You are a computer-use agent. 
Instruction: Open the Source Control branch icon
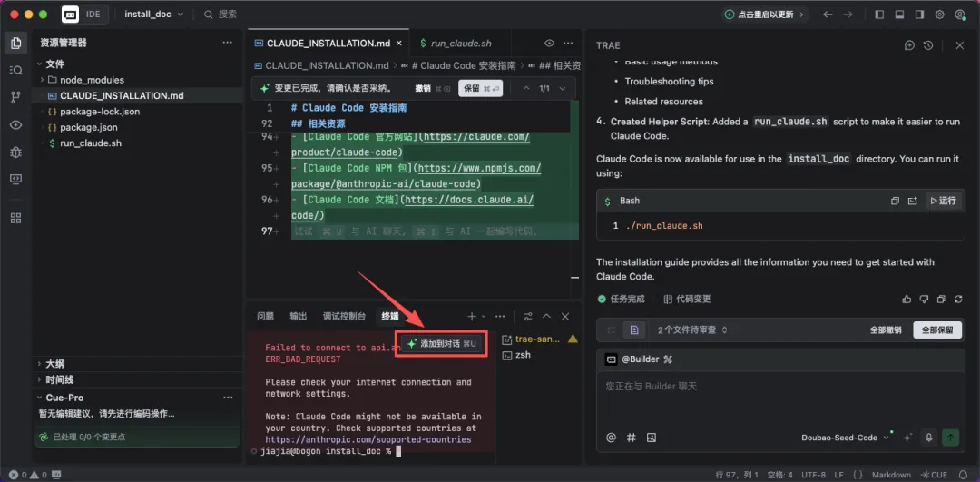[15, 97]
